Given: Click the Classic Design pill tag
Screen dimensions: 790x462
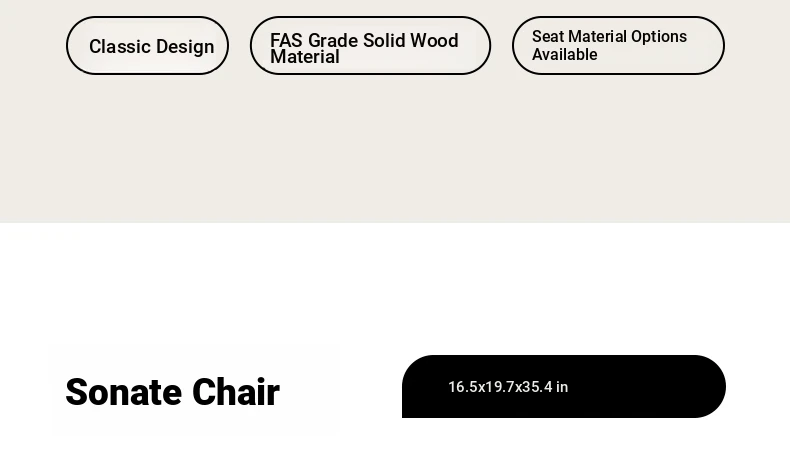Looking at the screenshot, I should tap(147, 46).
